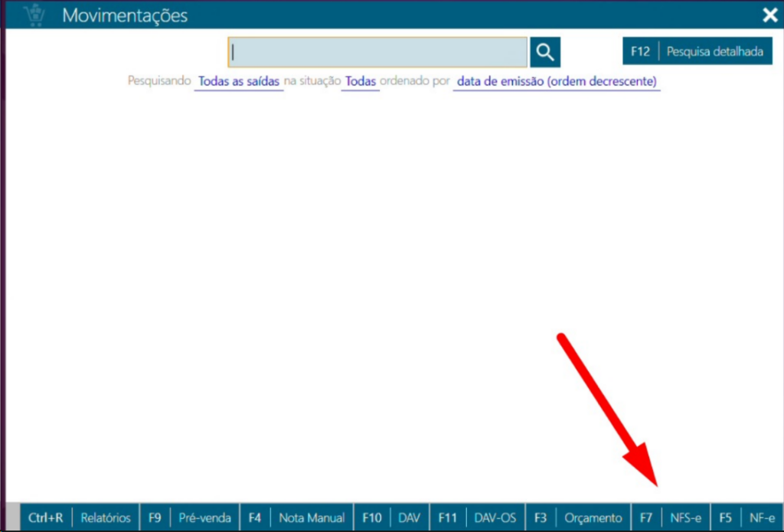Issue an NFS-e service invoice
Screen dimensions: 784x532
pyautogui.click(x=685, y=518)
